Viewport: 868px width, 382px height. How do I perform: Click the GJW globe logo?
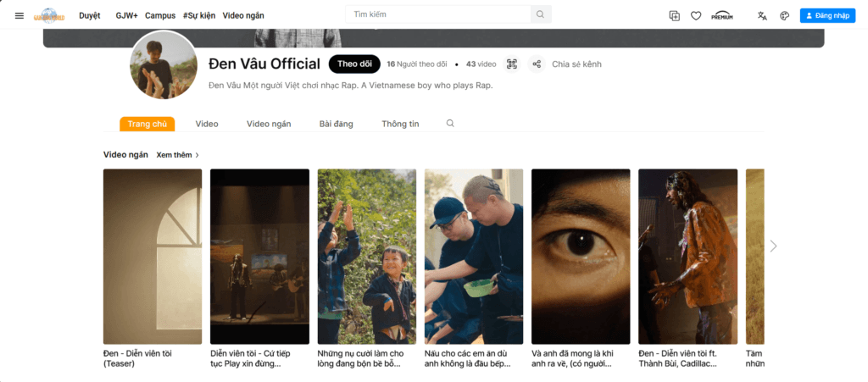tap(49, 15)
